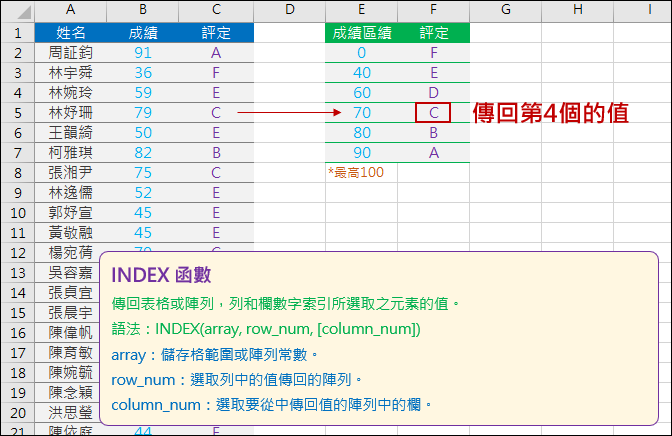Image resolution: width=672 pixels, height=436 pixels.
Task: Select column A header
Action: pos(70,10)
